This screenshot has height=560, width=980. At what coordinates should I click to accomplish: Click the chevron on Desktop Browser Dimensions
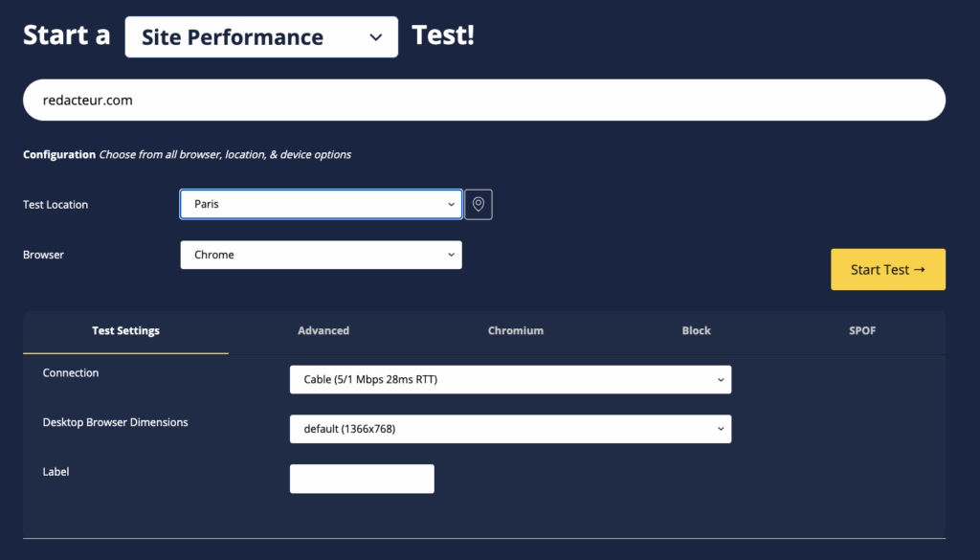pyautogui.click(x=721, y=429)
